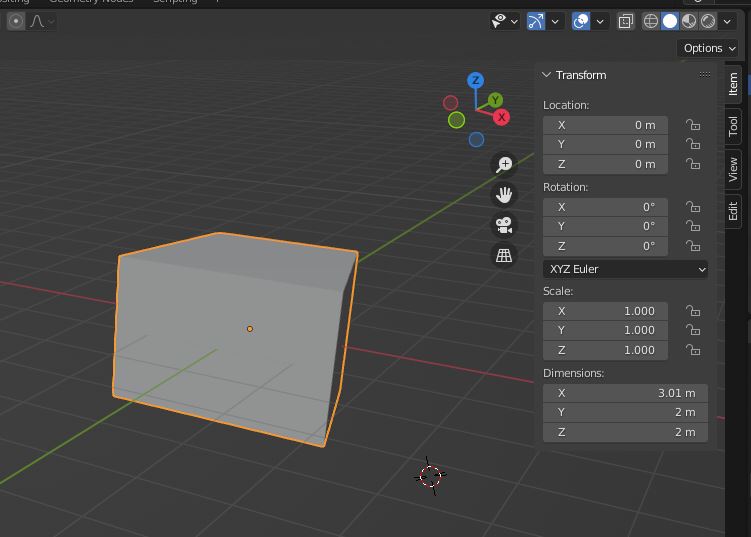751x537 pixels.
Task: Switch perspective/orthographic with the grid icon
Action: (x=504, y=256)
